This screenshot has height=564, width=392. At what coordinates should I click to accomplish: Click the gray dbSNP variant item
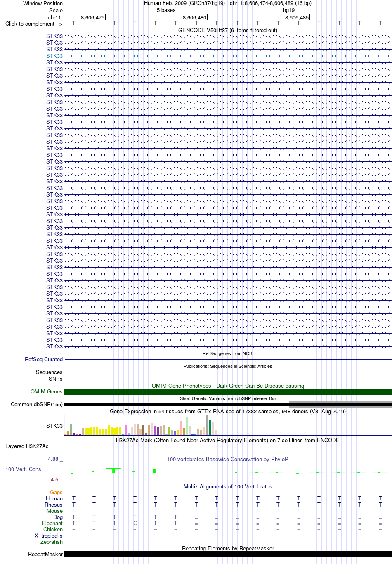pyautogui.click(x=340, y=404)
